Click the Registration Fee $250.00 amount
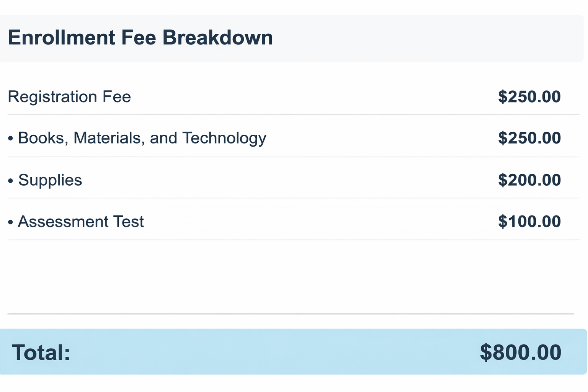588x392 pixels. (529, 97)
